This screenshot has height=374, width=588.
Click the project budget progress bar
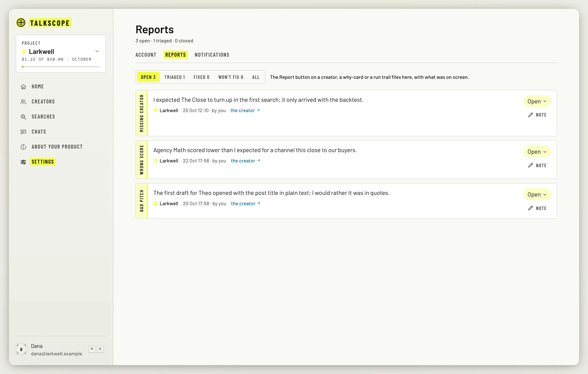[x=61, y=67]
